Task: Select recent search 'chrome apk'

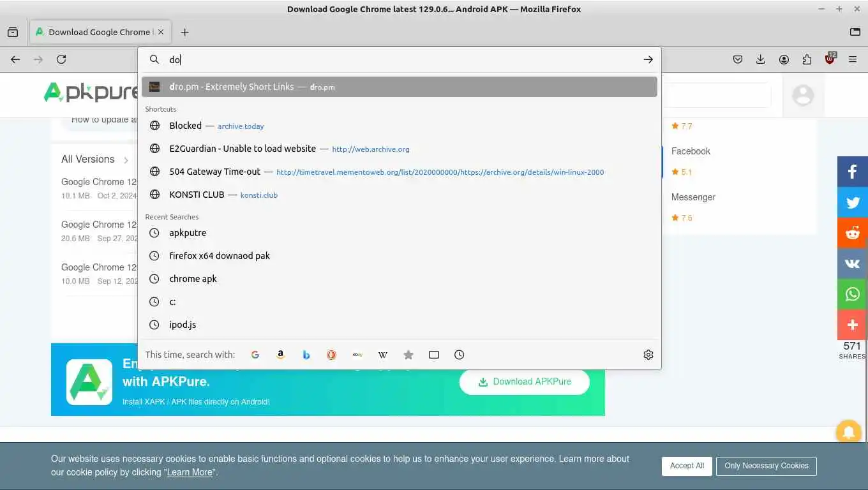Action: [x=400, y=279]
